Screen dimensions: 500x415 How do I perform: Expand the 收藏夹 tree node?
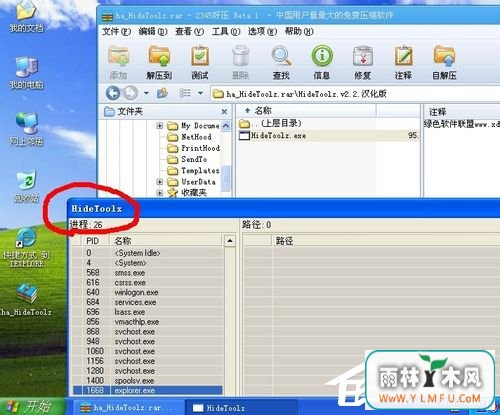point(160,193)
